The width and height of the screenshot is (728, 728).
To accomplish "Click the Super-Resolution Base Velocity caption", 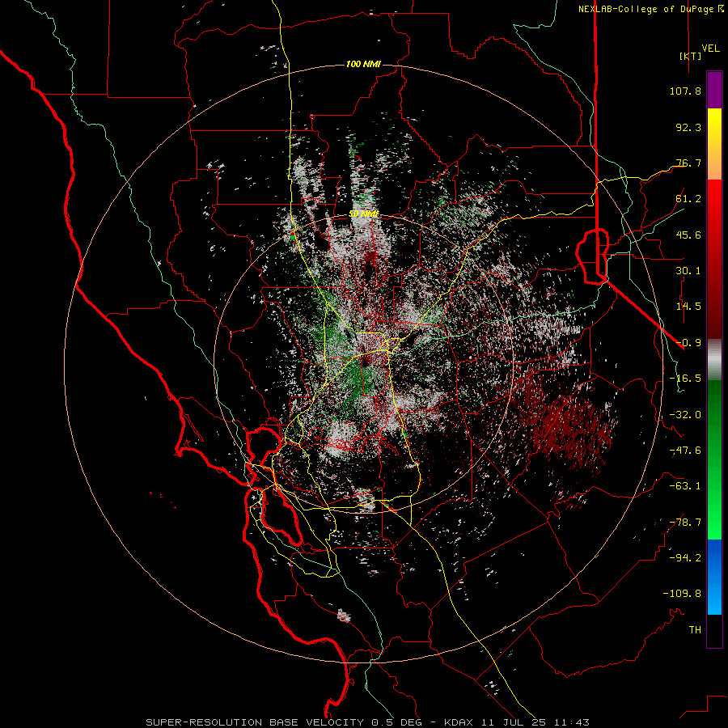I will [x=367, y=722].
